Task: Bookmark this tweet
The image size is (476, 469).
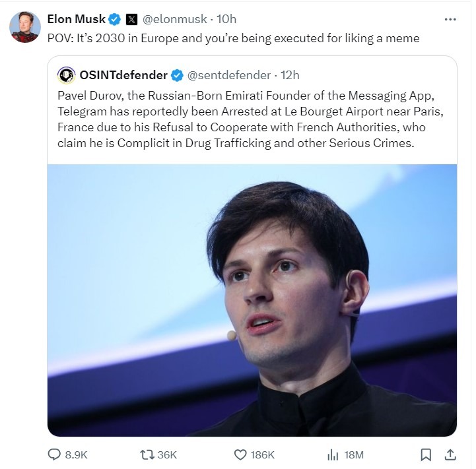Action: click(x=426, y=454)
